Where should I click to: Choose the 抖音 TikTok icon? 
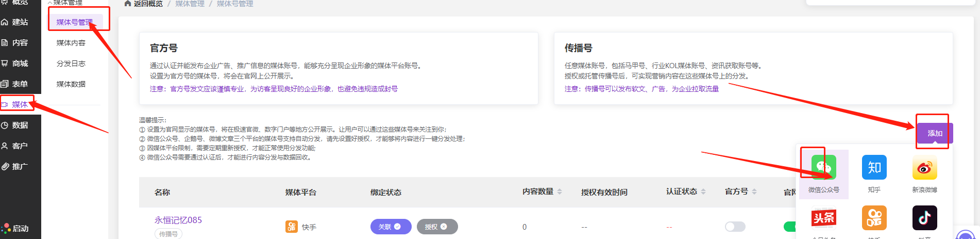click(x=924, y=218)
